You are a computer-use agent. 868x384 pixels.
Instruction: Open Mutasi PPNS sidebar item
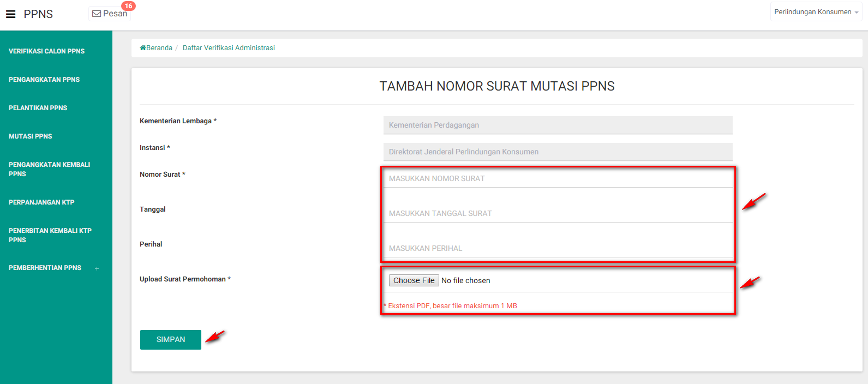click(31, 136)
